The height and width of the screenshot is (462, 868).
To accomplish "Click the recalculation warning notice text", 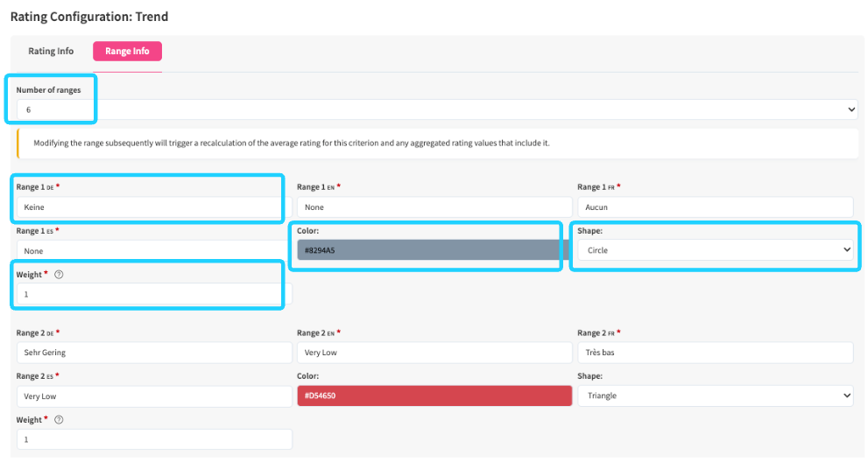I will point(291,143).
